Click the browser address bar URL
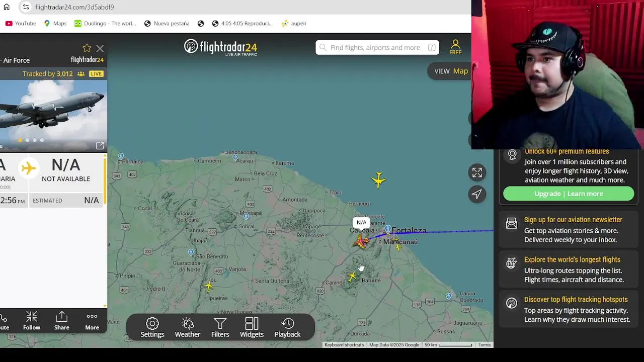This screenshot has width=644, height=362. pos(74,7)
